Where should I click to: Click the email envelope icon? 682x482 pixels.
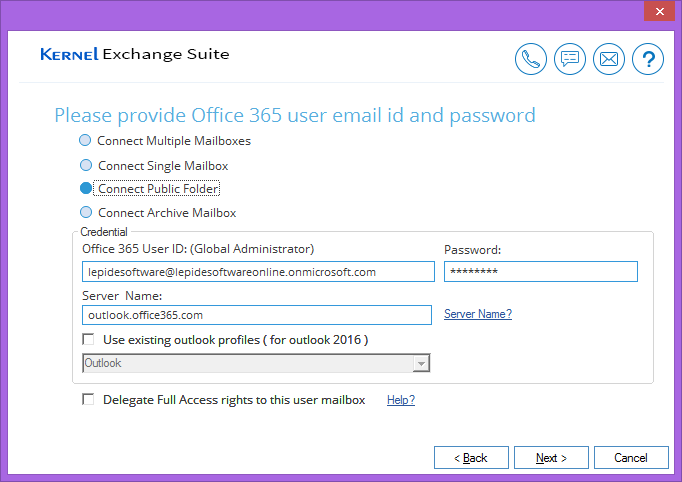tap(609, 59)
